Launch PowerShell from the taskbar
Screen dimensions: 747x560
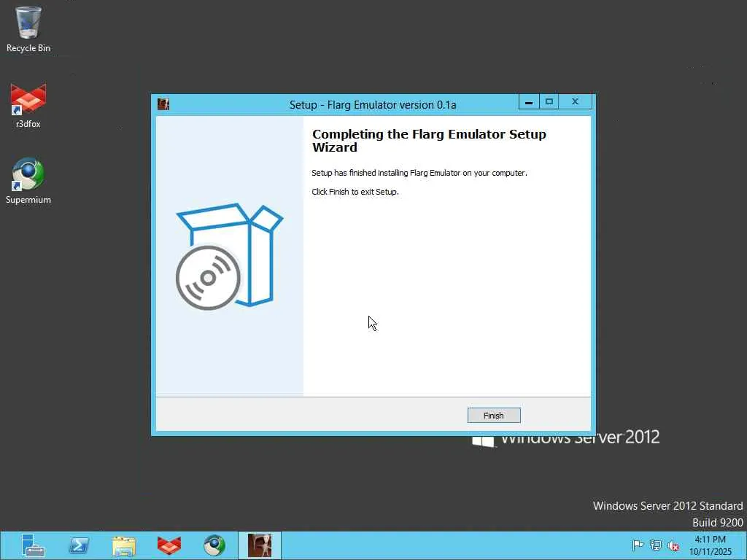(x=79, y=545)
